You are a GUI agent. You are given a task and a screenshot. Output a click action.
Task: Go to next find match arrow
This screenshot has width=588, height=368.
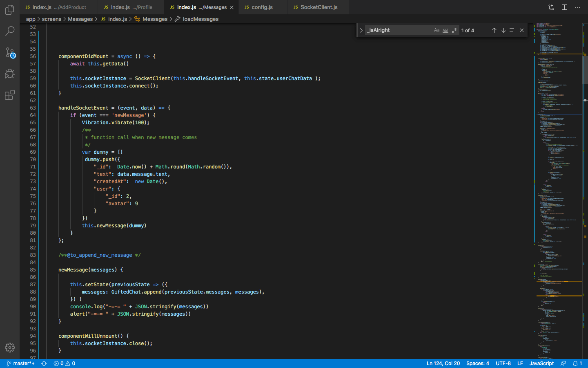click(503, 30)
